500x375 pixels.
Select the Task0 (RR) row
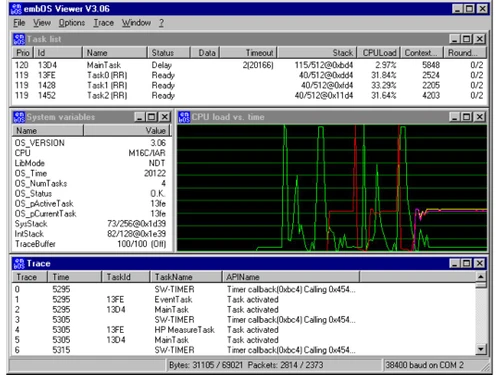pyautogui.click(x=249, y=75)
